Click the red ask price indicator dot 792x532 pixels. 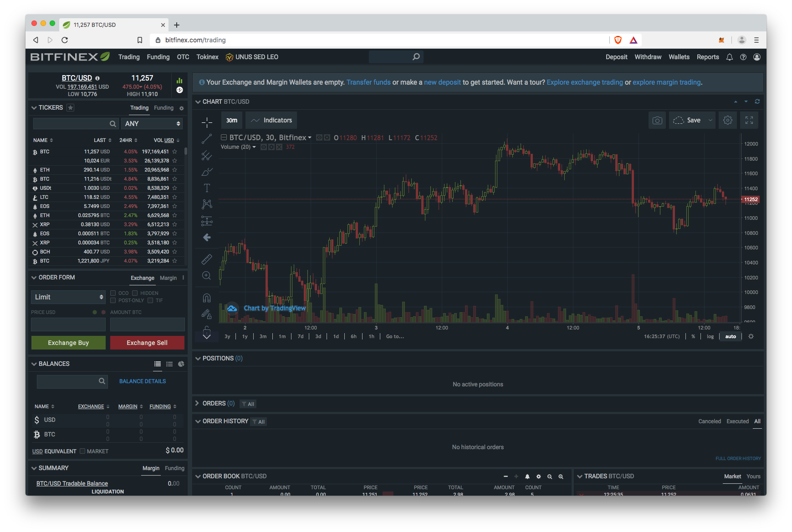coord(103,312)
